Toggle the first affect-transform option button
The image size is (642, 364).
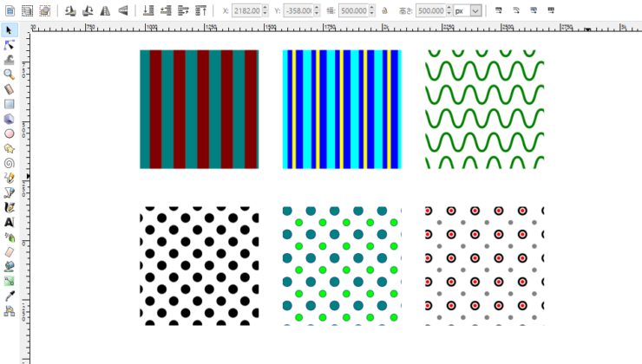point(499,11)
